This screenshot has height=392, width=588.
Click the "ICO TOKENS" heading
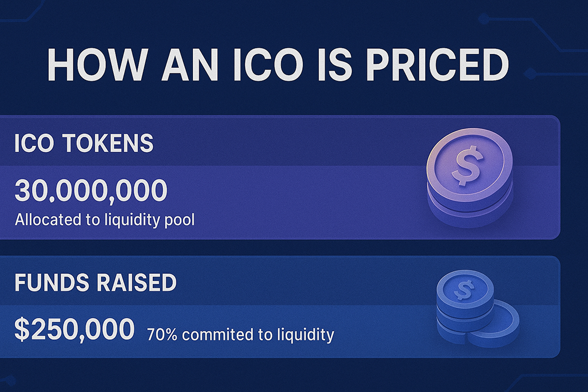tap(85, 143)
